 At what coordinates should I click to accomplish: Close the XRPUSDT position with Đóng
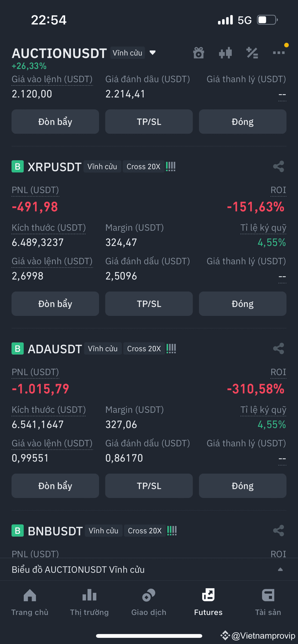click(243, 304)
